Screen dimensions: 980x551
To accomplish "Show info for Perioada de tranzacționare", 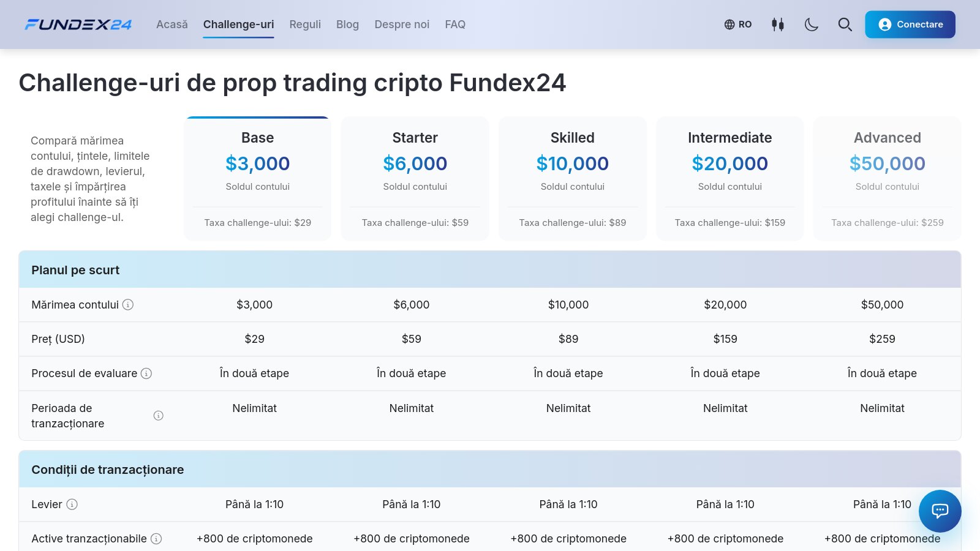I will tap(158, 415).
